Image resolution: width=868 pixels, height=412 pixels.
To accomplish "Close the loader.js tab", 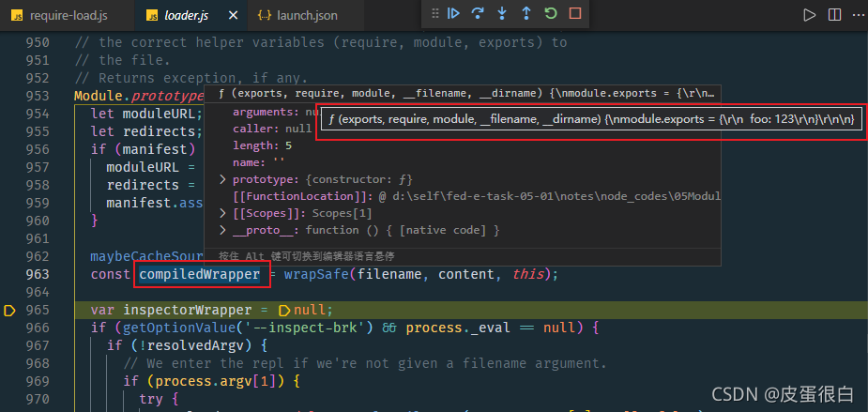I will [234, 16].
